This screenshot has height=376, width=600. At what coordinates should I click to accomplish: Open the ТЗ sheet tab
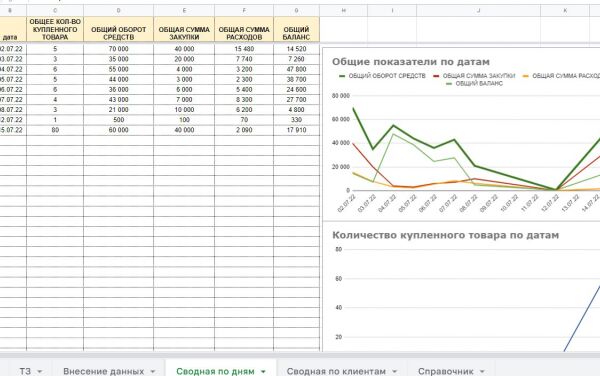[x=25, y=371]
